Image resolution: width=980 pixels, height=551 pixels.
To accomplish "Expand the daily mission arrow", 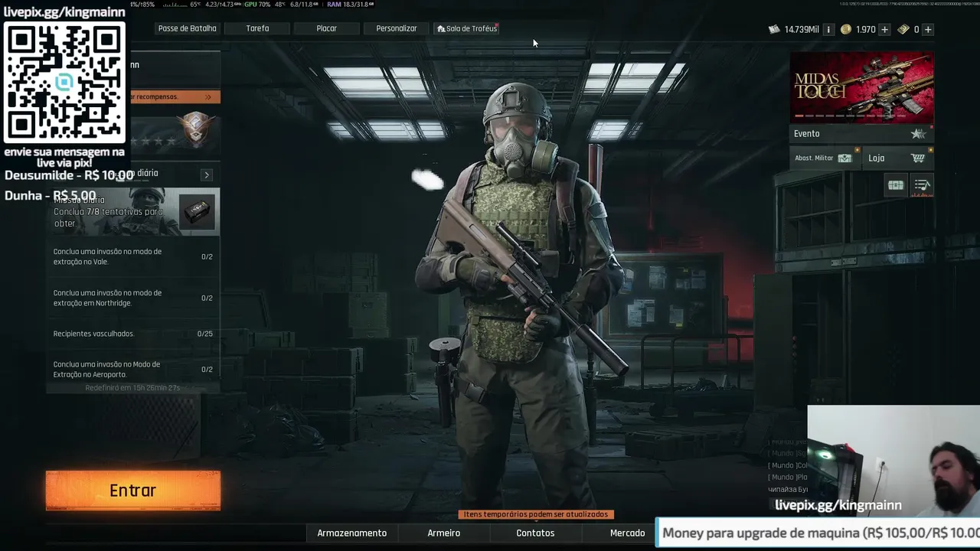I will coord(206,175).
